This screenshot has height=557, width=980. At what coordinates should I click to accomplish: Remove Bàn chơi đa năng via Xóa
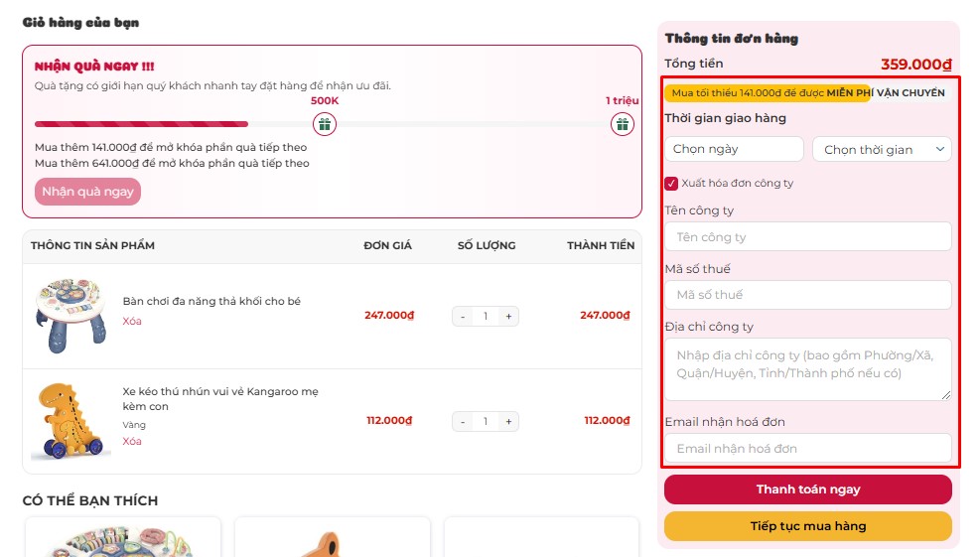(132, 322)
